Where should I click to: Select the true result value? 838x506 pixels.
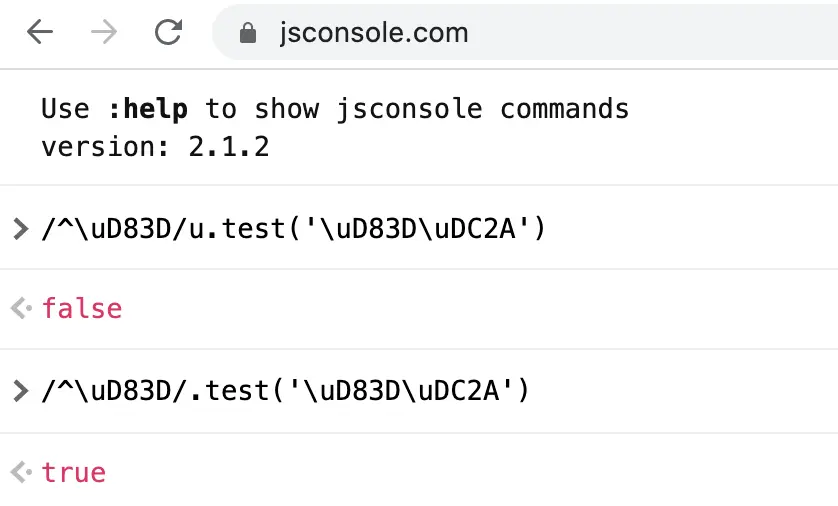[x=74, y=472]
